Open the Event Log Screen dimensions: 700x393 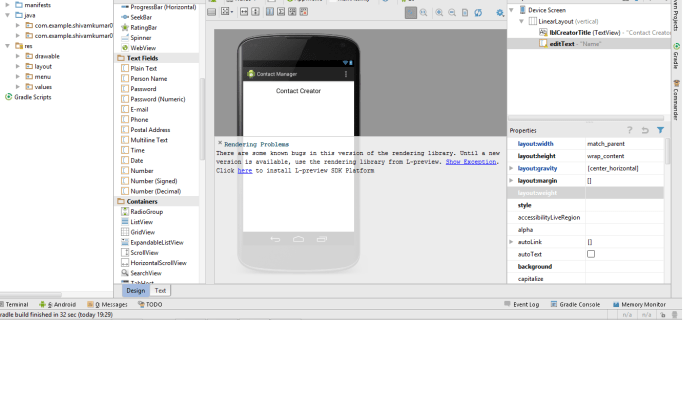coord(521,304)
